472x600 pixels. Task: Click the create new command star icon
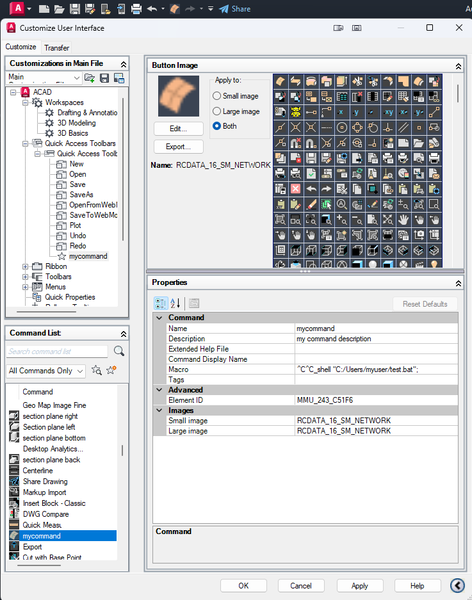[x=111, y=370]
